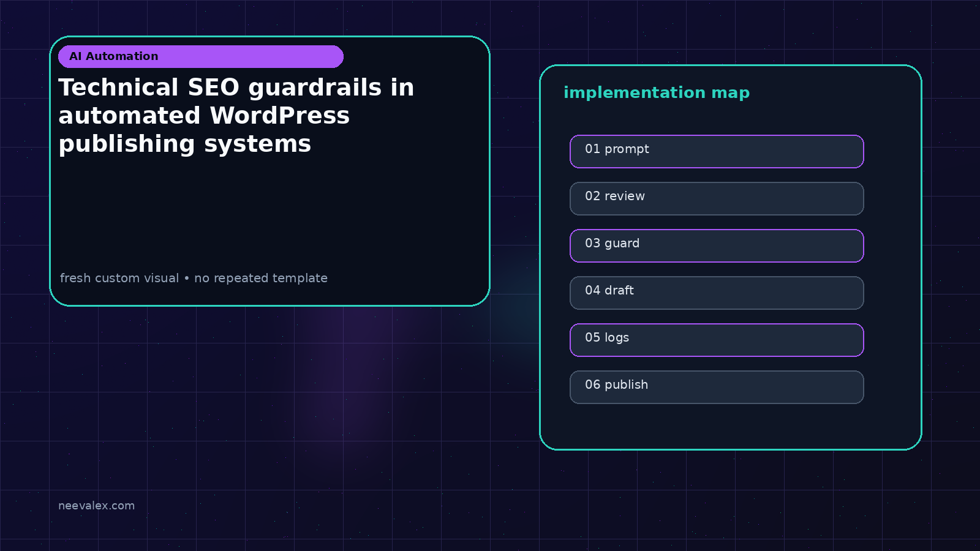Screen dimensions: 980x551
Task: Select the 06 publish step
Action: tap(717, 387)
